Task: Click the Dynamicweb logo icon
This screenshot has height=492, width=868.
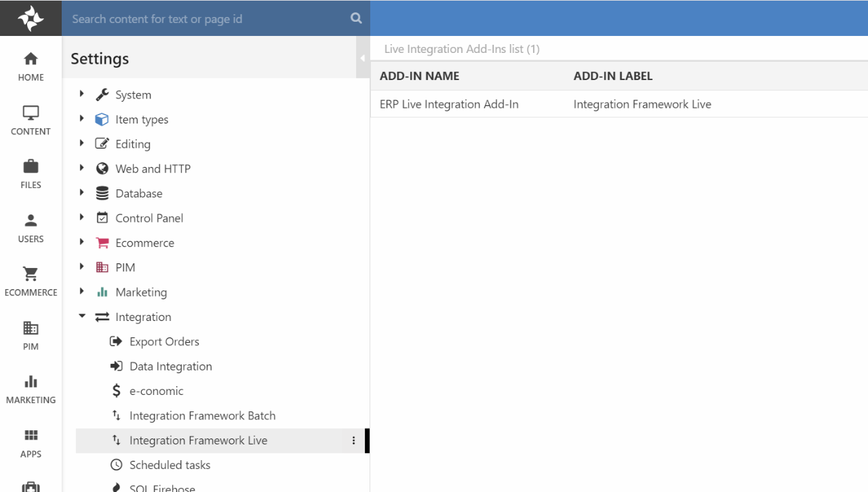Action: (31, 18)
